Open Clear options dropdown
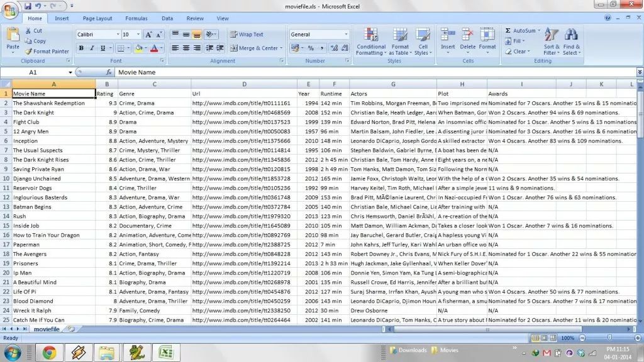Screen dimensions: 644x362 [x=528, y=52]
